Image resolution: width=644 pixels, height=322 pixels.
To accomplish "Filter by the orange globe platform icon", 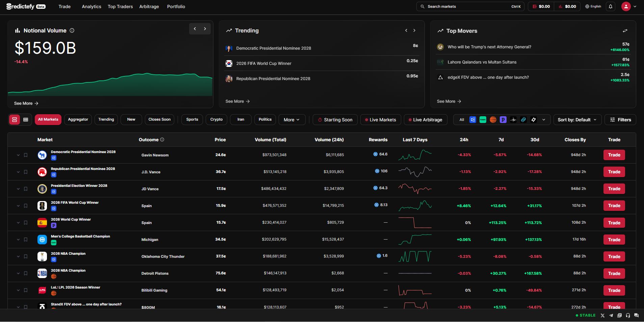I will [x=493, y=120].
